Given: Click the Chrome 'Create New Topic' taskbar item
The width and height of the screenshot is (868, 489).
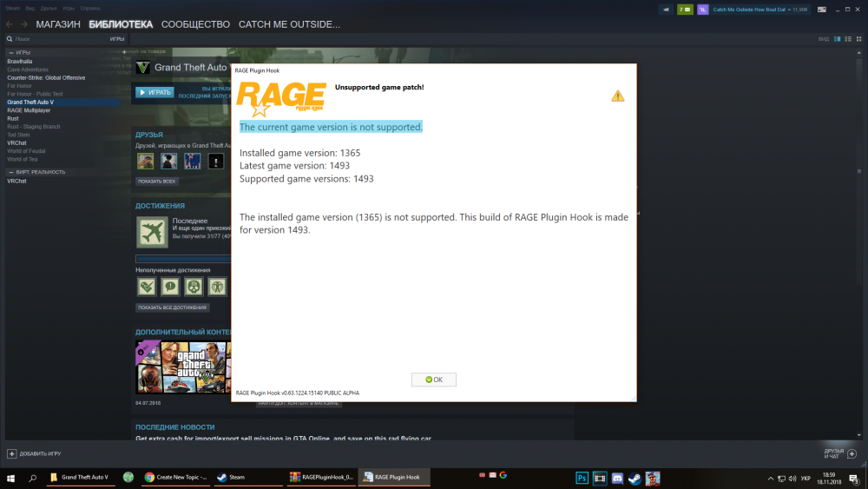Looking at the screenshot, I should (176, 478).
